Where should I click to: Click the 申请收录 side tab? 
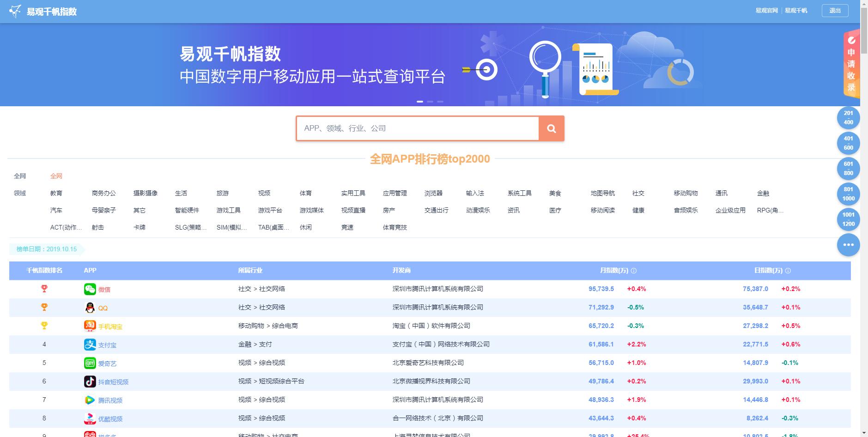tap(851, 65)
